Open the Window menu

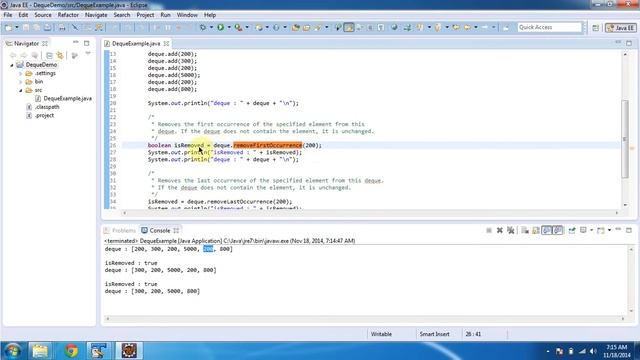click(x=187, y=15)
